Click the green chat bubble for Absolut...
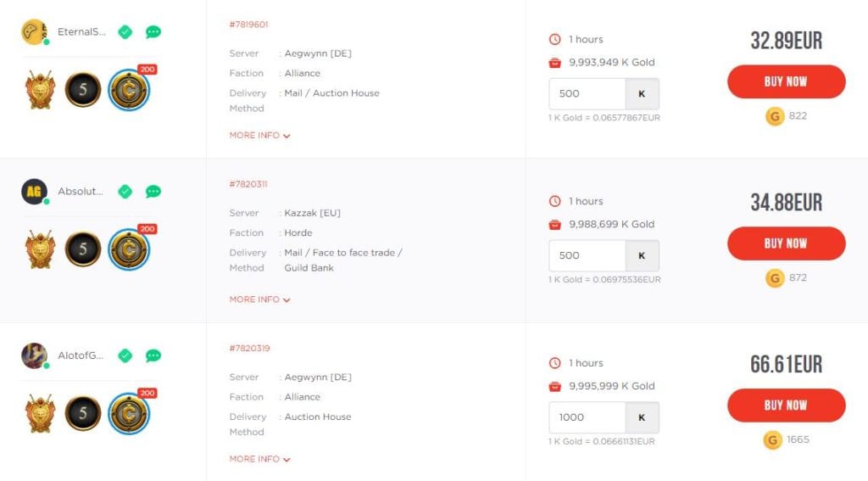The width and height of the screenshot is (868, 481). 153,192
